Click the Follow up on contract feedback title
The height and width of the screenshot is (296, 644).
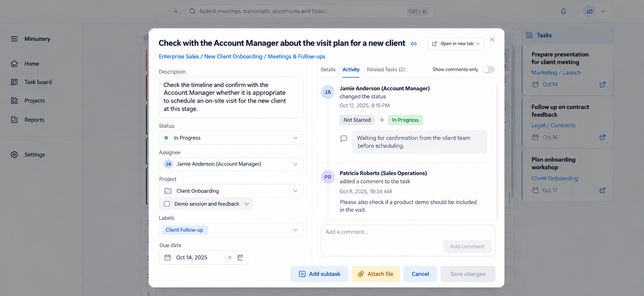tap(560, 111)
